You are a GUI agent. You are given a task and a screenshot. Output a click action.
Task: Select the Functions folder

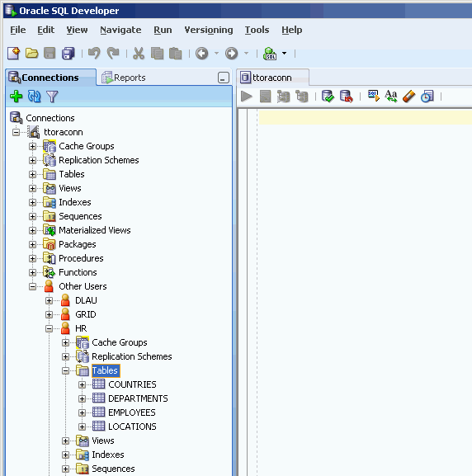point(78,272)
